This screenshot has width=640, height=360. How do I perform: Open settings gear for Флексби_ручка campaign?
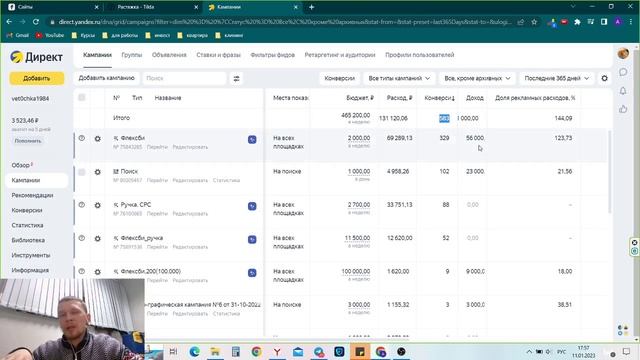[98, 239]
